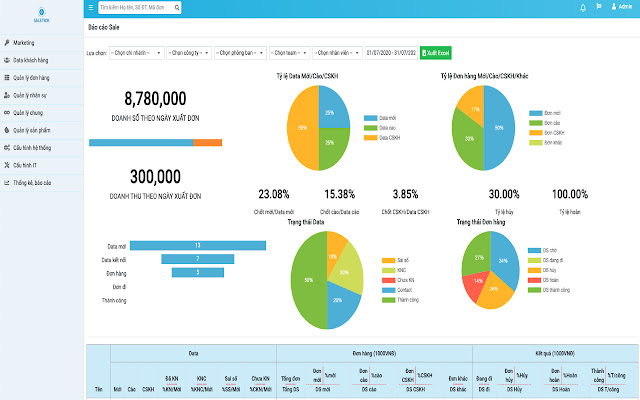Expand the Chọn chi nhánh dropdown

tap(137, 53)
